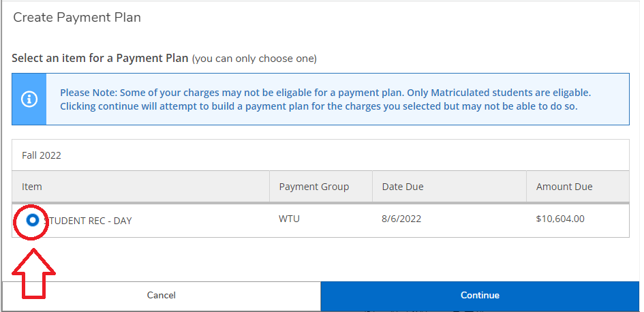Image resolution: width=644 pixels, height=312 pixels.
Task: Click the Create Payment Plan dialog title
Action: pyautogui.click(x=77, y=18)
